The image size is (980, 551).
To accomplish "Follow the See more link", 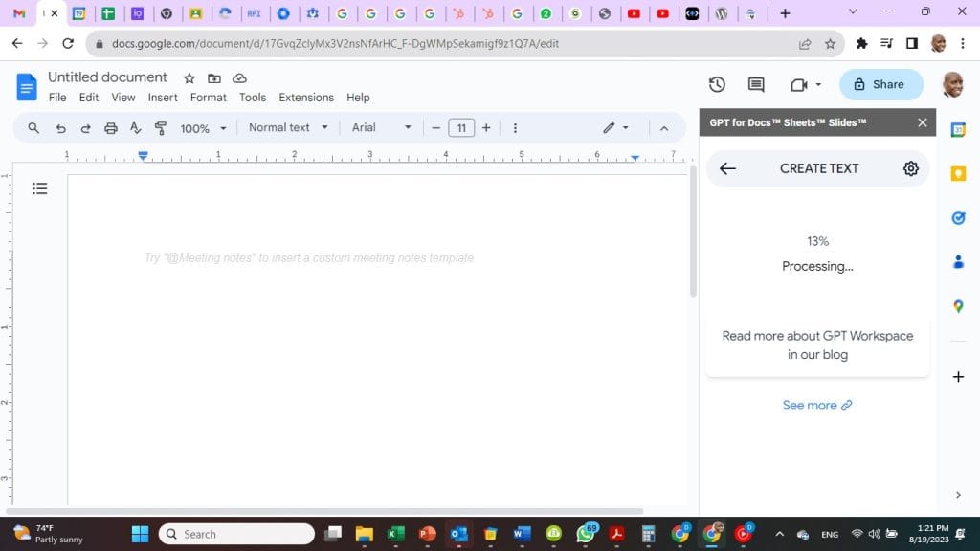I will (x=816, y=406).
